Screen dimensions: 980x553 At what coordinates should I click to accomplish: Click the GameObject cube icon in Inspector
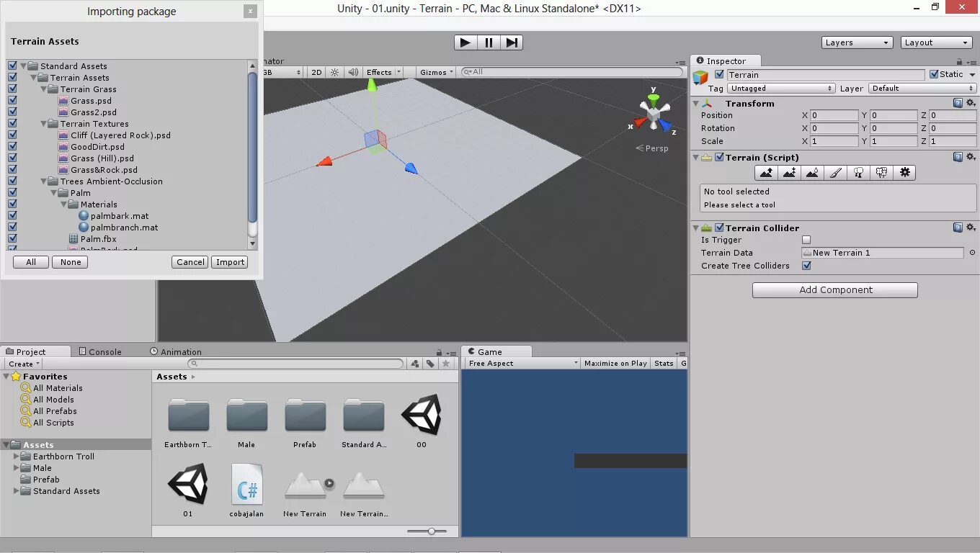click(x=700, y=76)
